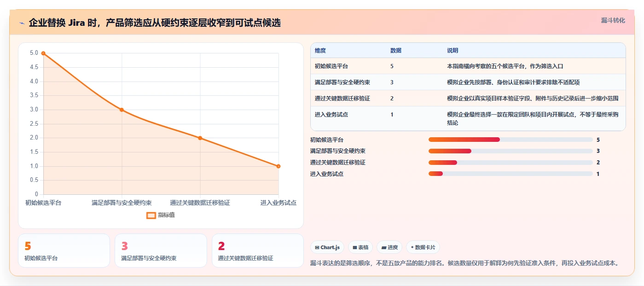The image size is (644, 286).
Task: Open the data card showing 2 通过关键数据迁移验证
Action: click(258, 251)
